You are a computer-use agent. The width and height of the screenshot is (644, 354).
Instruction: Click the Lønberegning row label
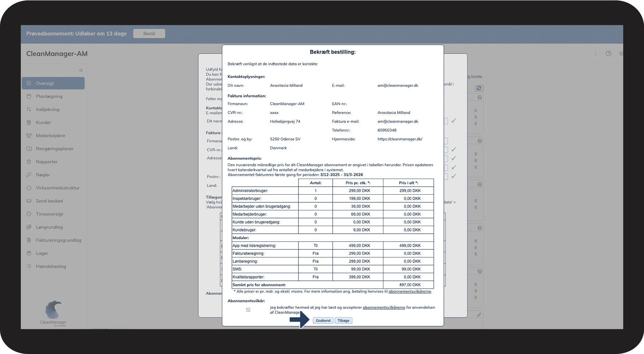pyautogui.click(x=245, y=261)
